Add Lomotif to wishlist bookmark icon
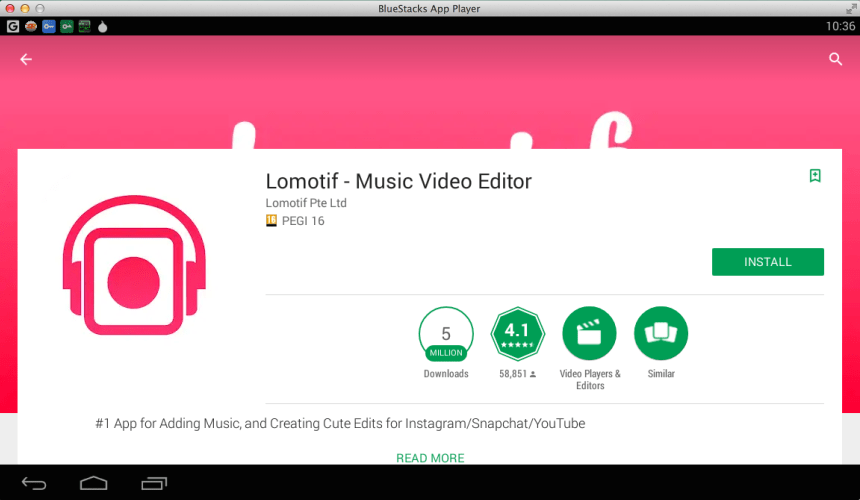This screenshot has width=860, height=500. point(815,175)
